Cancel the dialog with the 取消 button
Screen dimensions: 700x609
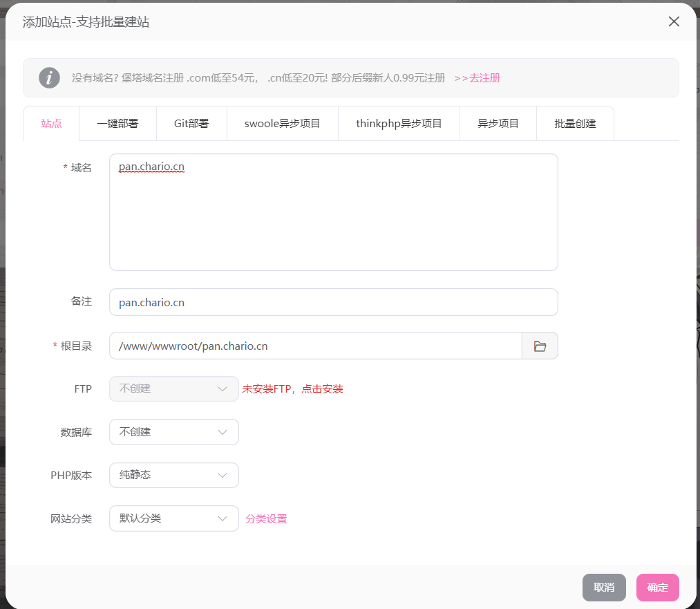[x=604, y=587]
